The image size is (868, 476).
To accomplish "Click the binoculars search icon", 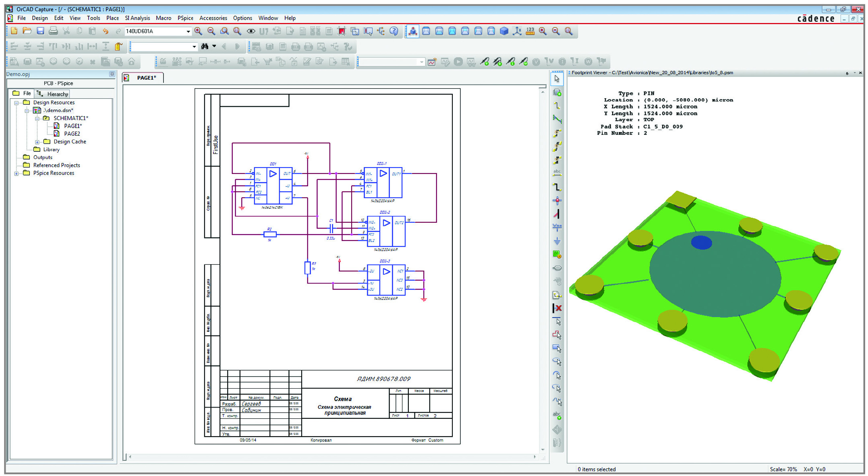I will (x=205, y=46).
